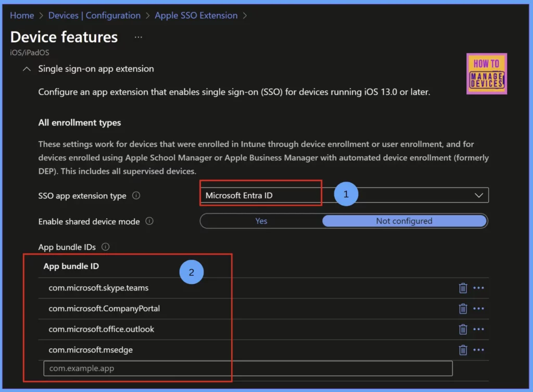
Task: Select the com.microsoft.msedge entry
Action: pos(91,350)
